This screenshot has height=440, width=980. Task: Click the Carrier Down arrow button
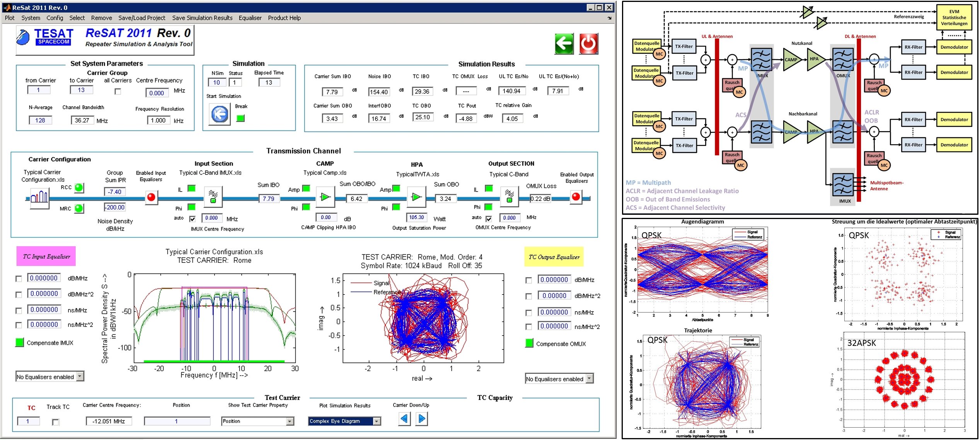[404, 419]
